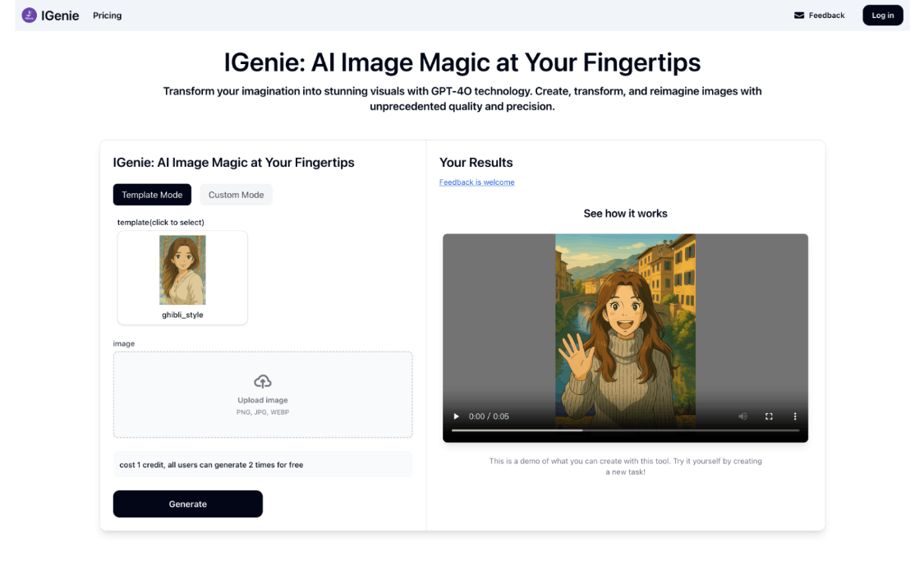The image size is (924, 580).
Task: Click the mute speaker icon on the video
Action: 742,417
